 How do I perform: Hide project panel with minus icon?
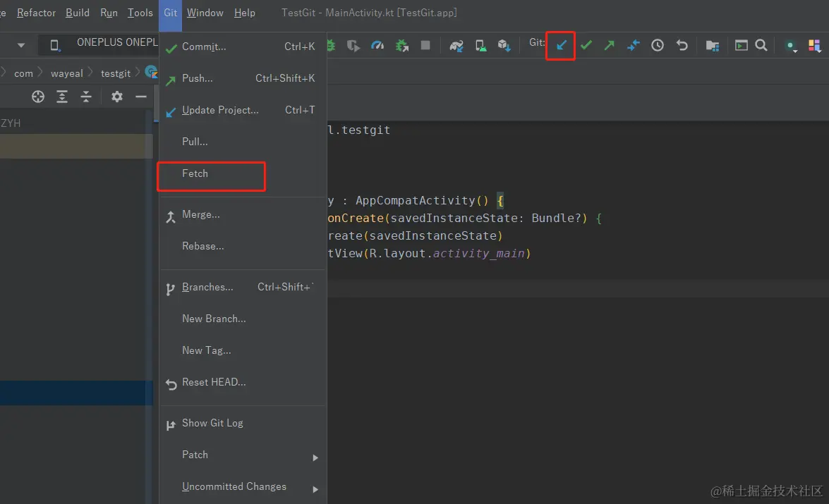[x=140, y=97]
